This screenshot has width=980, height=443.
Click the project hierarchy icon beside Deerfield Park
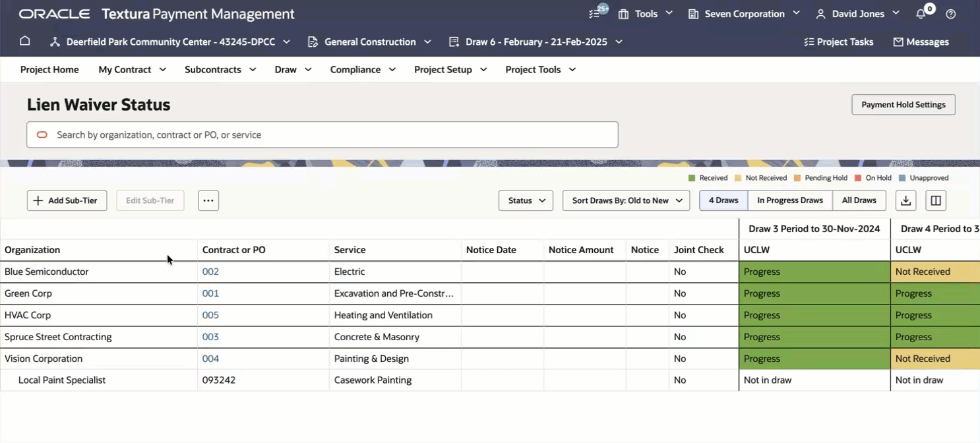[x=55, y=42]
